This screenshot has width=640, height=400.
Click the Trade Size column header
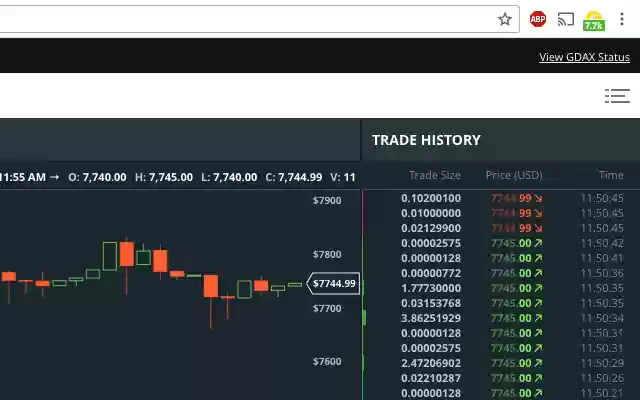[x=435, y=175]
